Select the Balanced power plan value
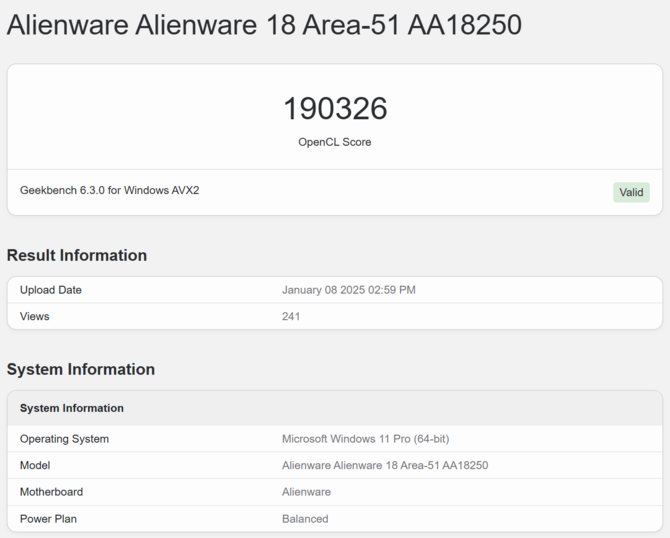The image size is (670, 538). [305, 519]
